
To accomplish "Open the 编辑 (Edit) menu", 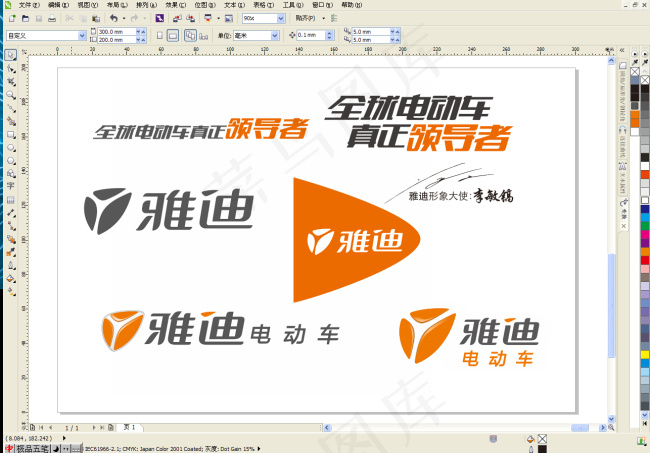I will [x=58, y=5].
